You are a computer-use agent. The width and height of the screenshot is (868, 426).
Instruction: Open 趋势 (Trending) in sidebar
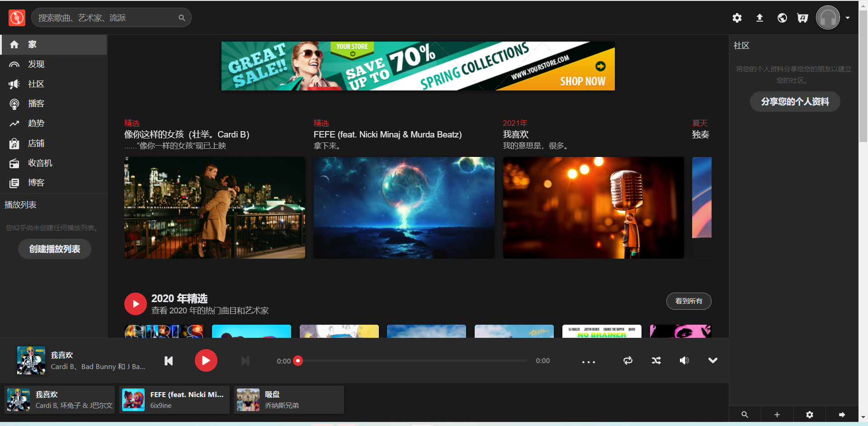[53, 123]
